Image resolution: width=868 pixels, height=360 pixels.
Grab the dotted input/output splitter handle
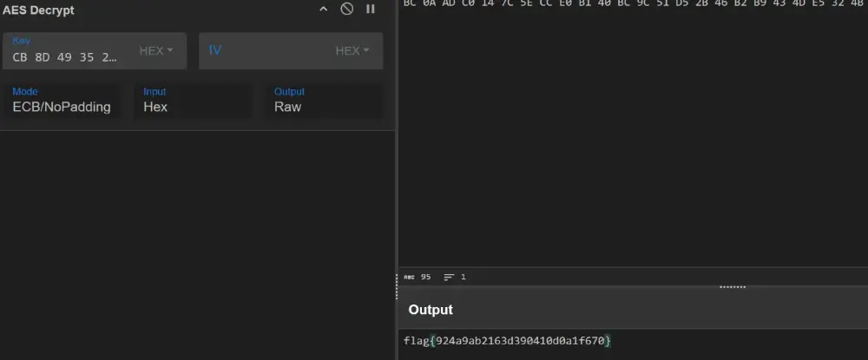733,286
